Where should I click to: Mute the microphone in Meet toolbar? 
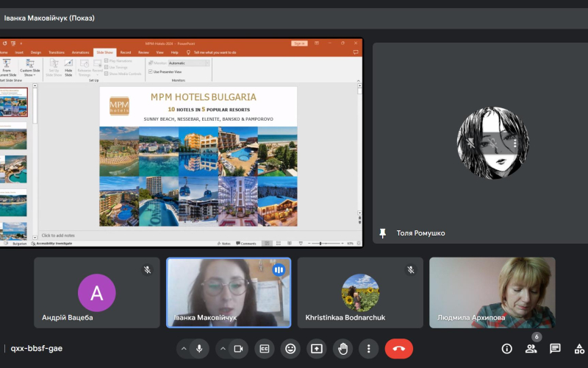click(x=199, y=349)
